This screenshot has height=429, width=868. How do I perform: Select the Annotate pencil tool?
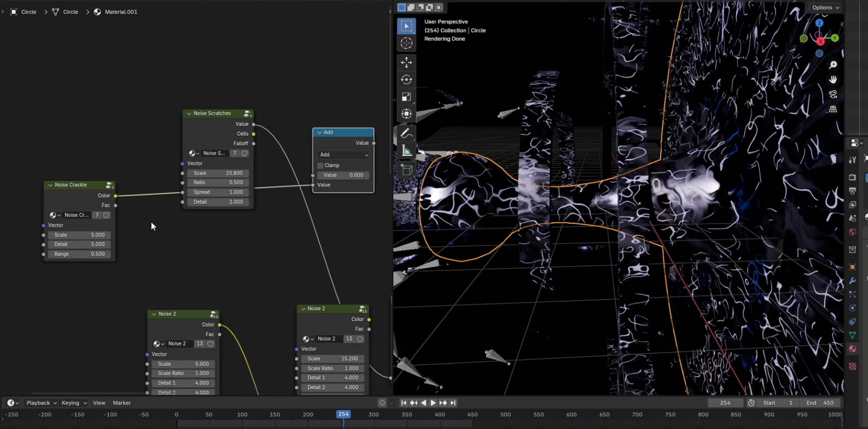(x=406, y=133)
